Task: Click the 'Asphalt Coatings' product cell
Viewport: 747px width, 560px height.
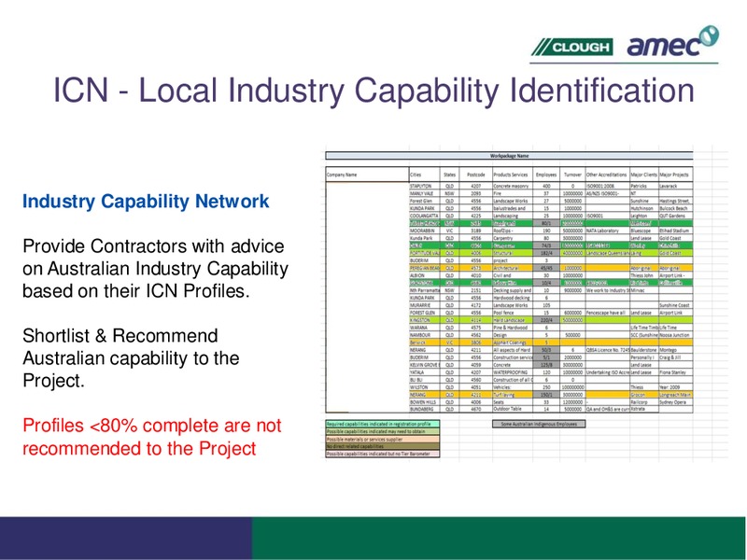Action: [513, 343]
